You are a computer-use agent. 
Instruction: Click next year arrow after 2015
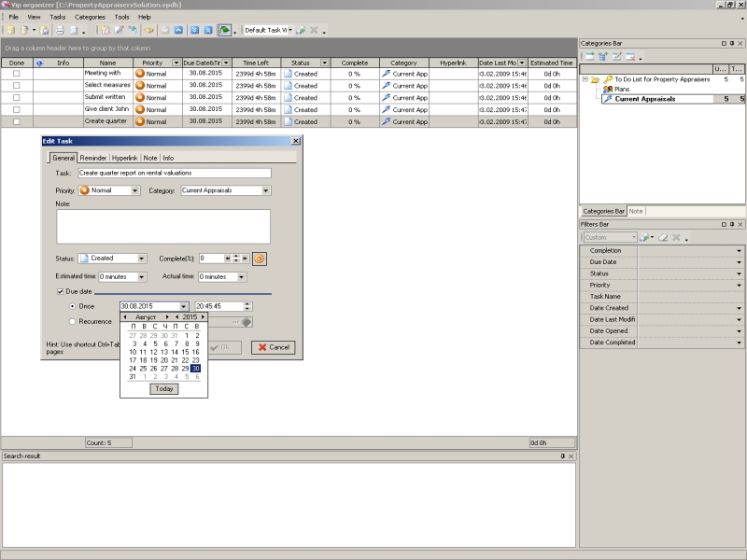point(203,317)
